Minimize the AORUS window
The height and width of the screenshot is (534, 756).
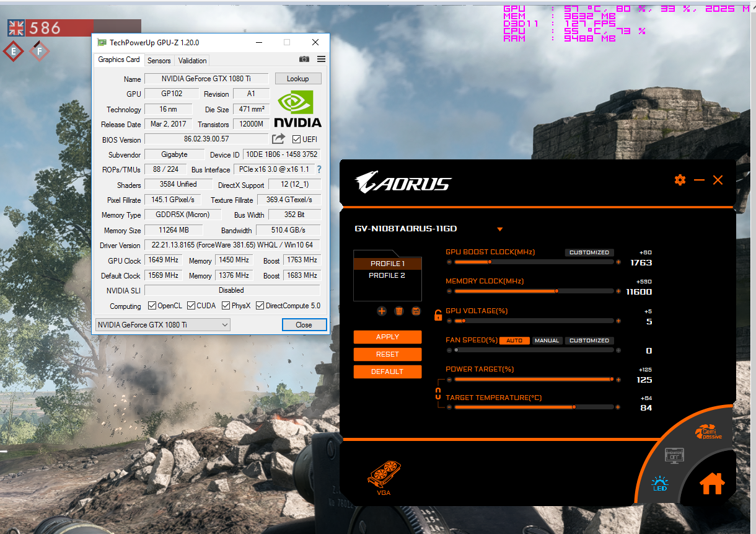coord(699,180)
